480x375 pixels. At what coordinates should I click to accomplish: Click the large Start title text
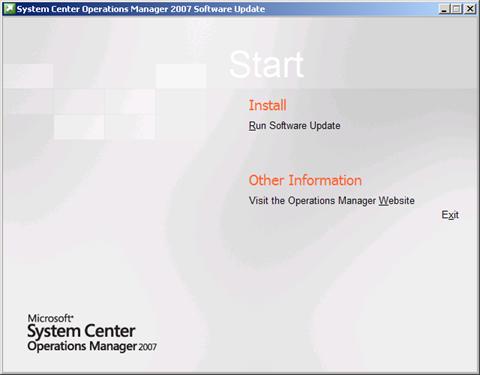coord(266,64)
